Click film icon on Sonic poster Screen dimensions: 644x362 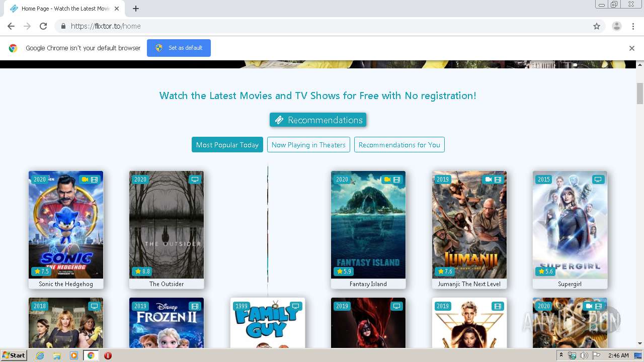click(x=95, y=179)
